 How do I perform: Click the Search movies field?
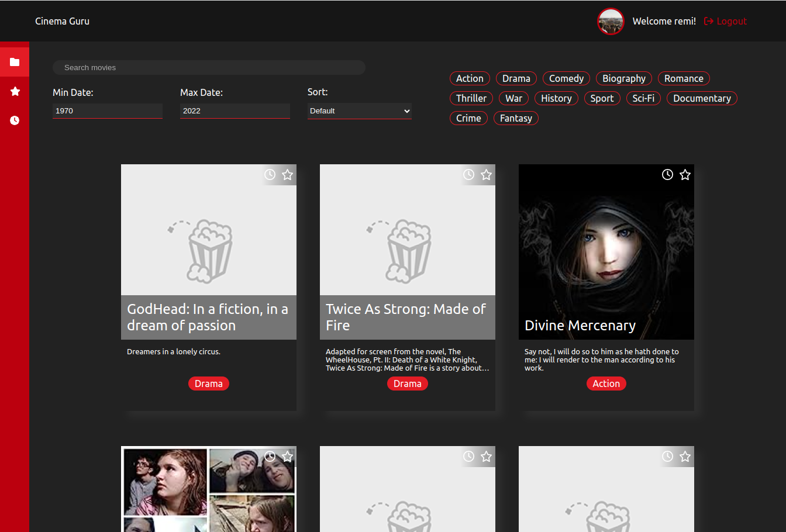click(209, 67)
